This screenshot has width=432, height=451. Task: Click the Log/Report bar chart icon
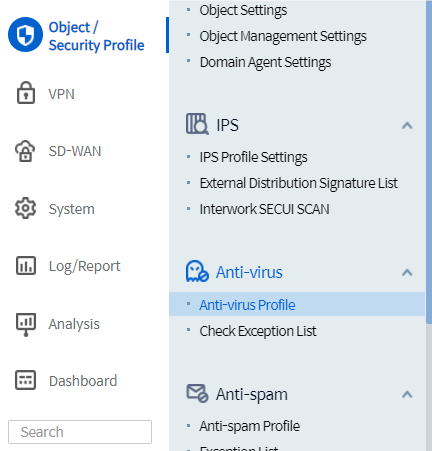26,265
